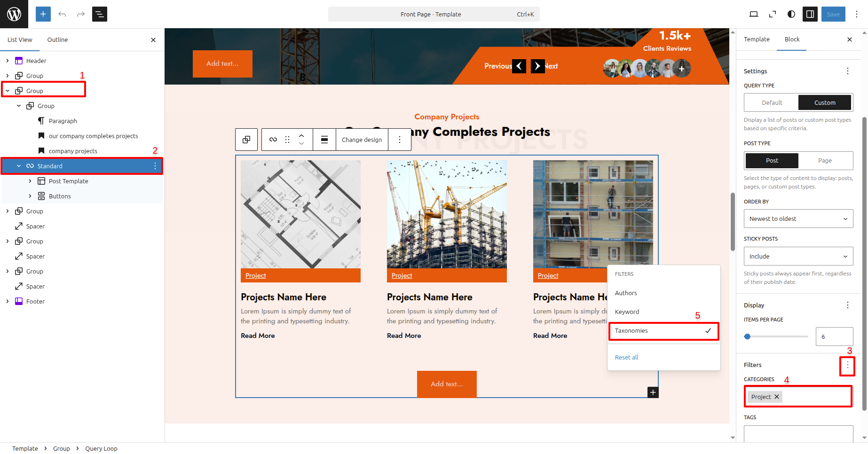Click the Reset all link

[626, 358]
